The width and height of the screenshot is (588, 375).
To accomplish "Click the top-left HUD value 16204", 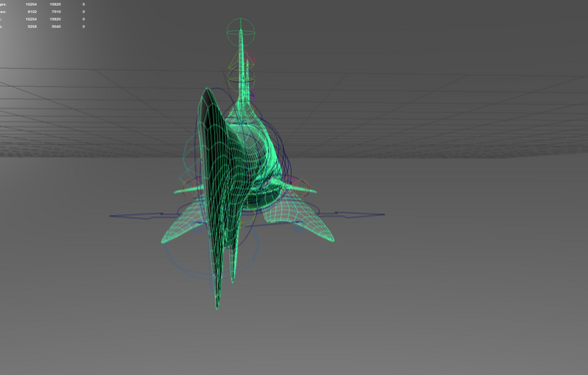I will 31,5.
